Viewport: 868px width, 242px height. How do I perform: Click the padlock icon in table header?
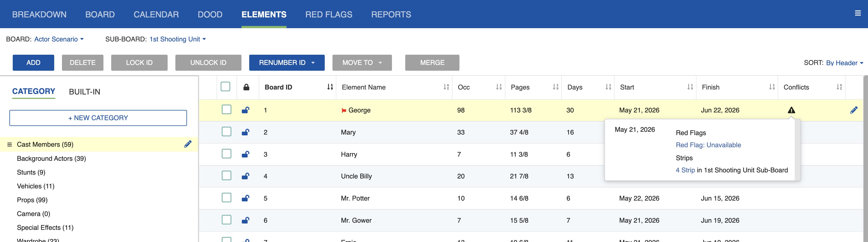coord(246,87)
